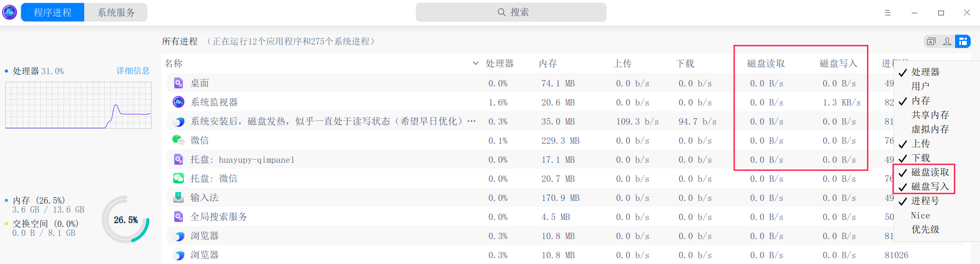Enable the 虚拟内存 column option

point(930,129)
